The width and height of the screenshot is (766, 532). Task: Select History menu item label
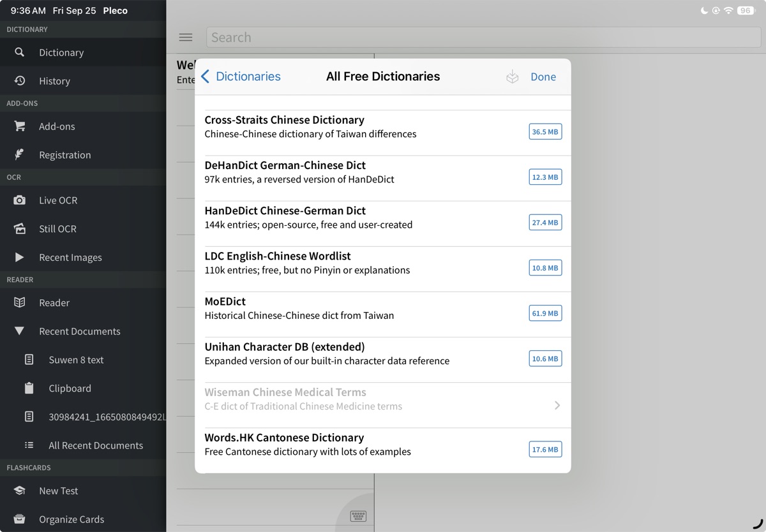[54, 81]
